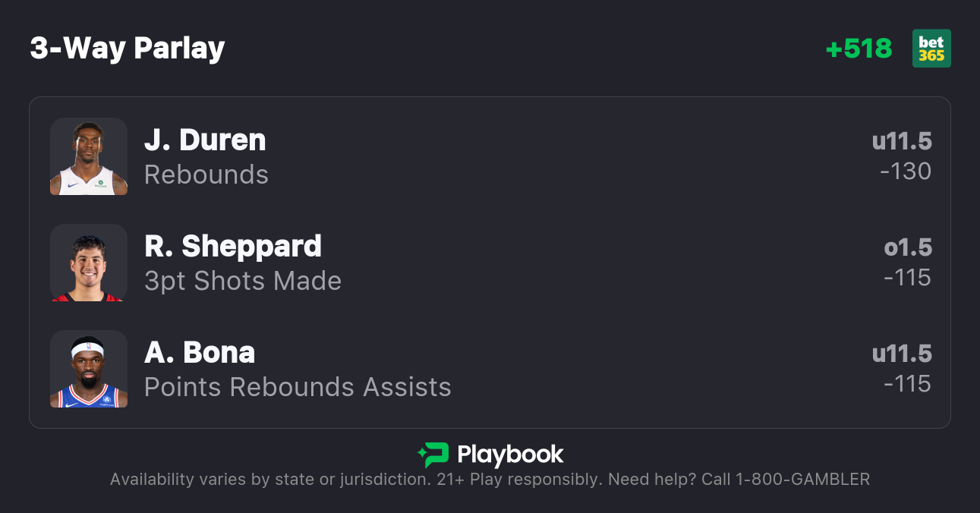Click Sheppard's -115 odds
Image resolution: width=980 pixels, height=513 pixels.
click(907, 278)
